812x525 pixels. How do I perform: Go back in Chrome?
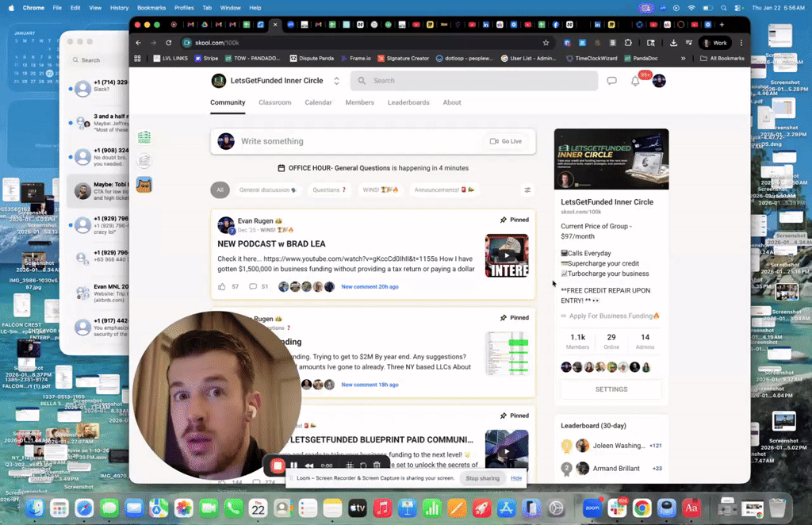click(138, 43)
